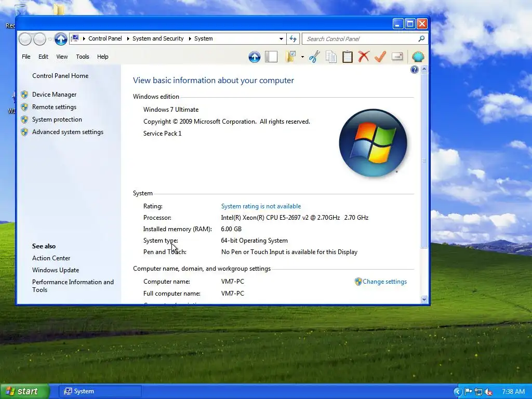This screenshot has width=532, height=399.
Task: Click the scrollbar down arrow
Action: tap(424, 299)
